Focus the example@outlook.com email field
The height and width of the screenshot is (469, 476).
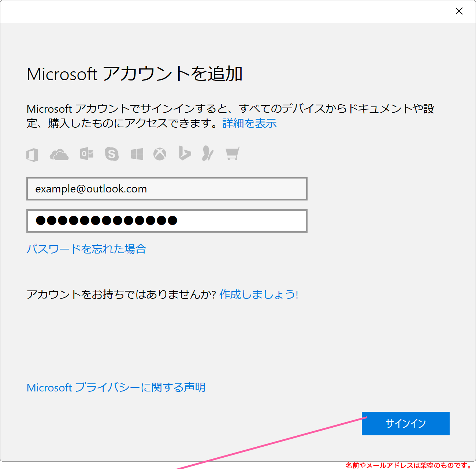click(167, 189)
